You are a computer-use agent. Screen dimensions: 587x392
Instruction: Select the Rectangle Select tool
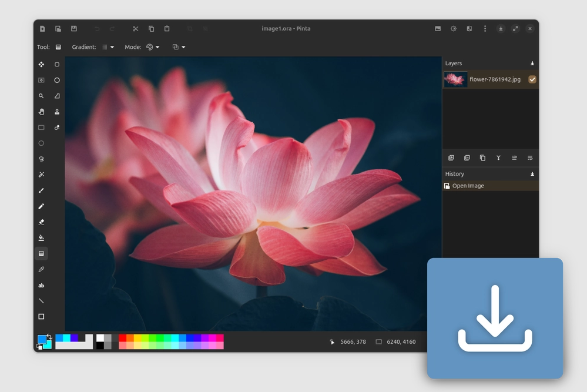[41, 128]
